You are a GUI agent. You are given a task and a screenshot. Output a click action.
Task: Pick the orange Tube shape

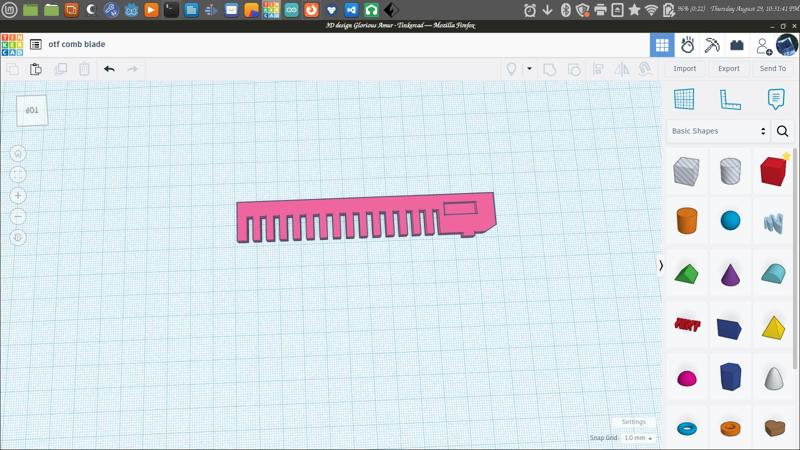click(x=730, y=428)
